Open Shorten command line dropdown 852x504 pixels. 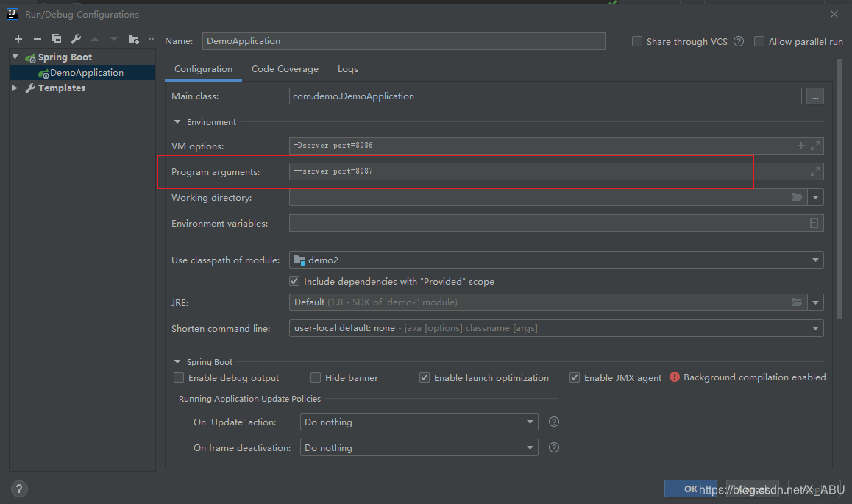[x=815, y=328]
